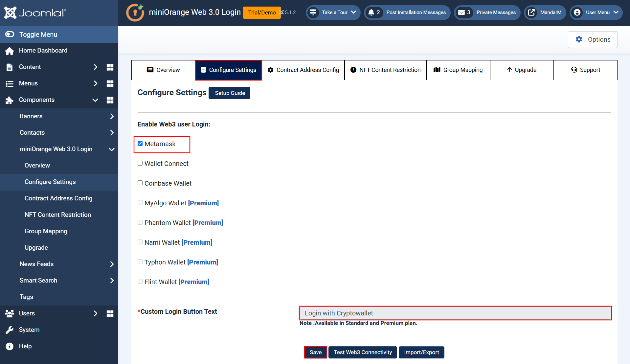
Task: Click the notifications bell icon
Action: (x=371, y=12)
